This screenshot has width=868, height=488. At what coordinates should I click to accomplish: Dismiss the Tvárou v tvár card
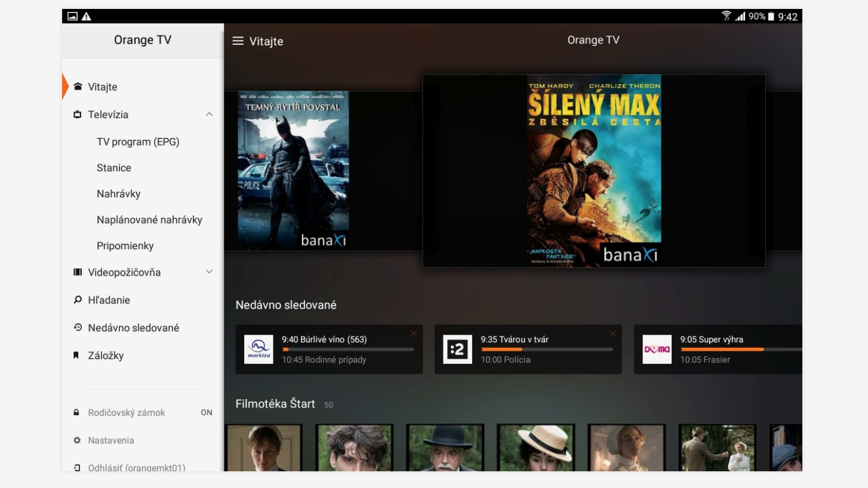[612, 333]
